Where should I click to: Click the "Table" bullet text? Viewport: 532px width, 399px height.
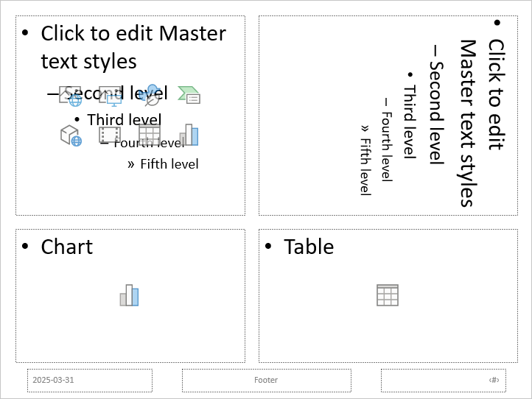[x=309, y=247]
